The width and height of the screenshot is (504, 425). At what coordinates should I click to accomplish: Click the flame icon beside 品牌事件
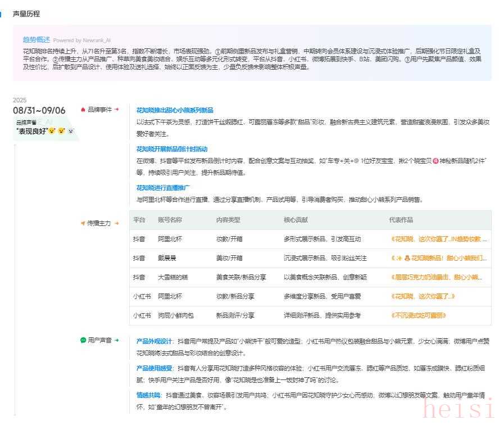[x=83, y=110]
